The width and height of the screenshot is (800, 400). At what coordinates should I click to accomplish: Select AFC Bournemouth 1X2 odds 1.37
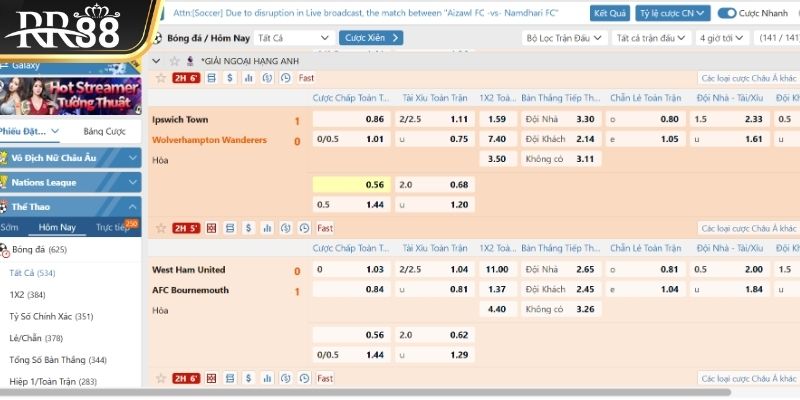tap(497, 289)
